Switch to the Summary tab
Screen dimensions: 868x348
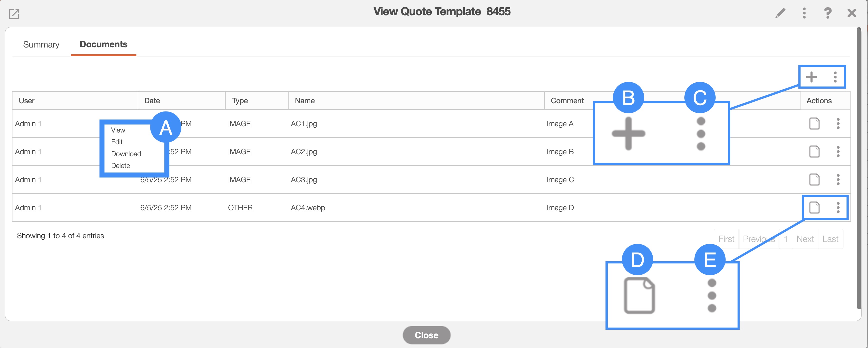(x=41, y=44)
